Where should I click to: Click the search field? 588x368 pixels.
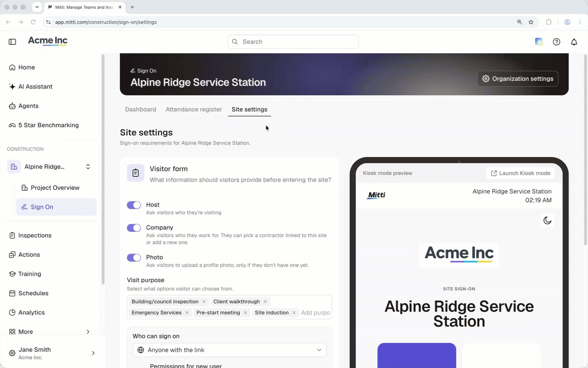[x=293, y=42]
